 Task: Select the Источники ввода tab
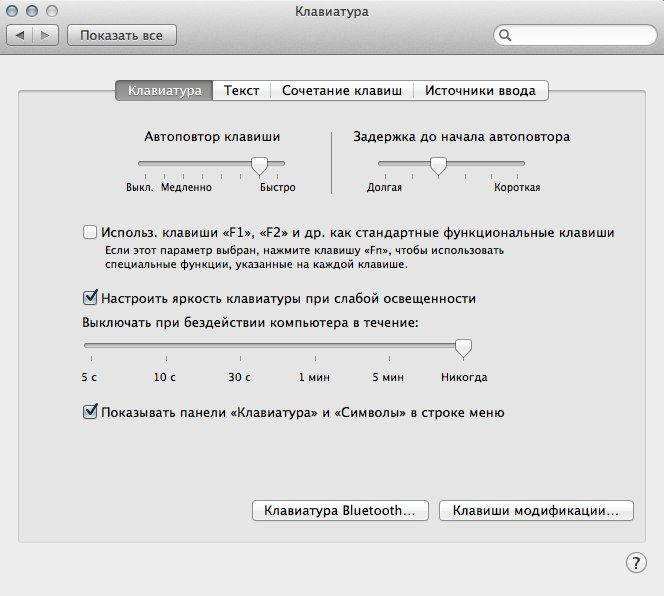tap(480, 90)
